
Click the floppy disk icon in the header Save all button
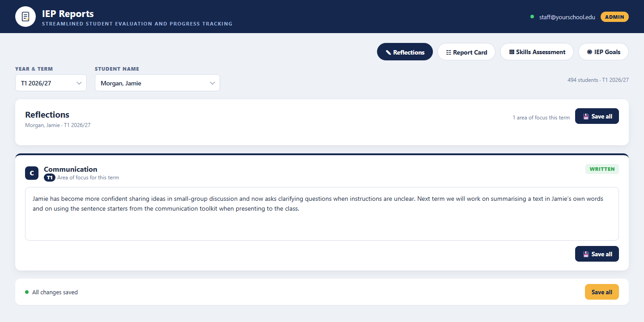tap(586, 116)
